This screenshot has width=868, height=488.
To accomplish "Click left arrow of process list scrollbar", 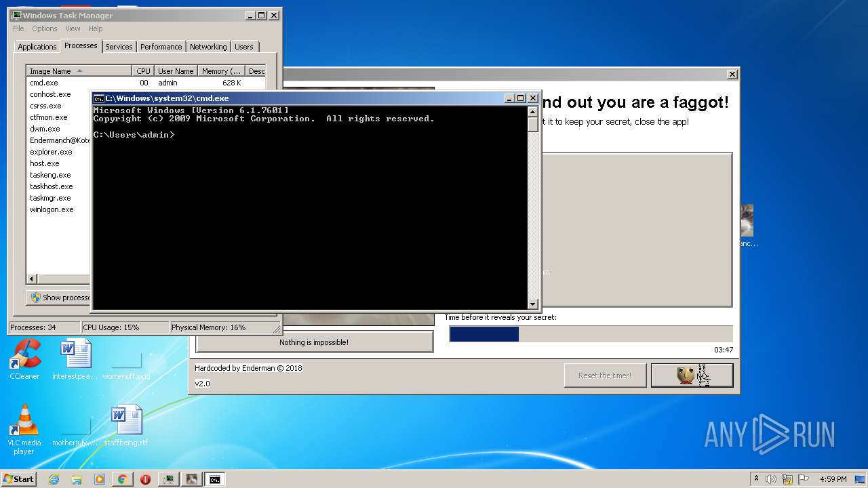I will pyautogui.click(x=31, y=279).
